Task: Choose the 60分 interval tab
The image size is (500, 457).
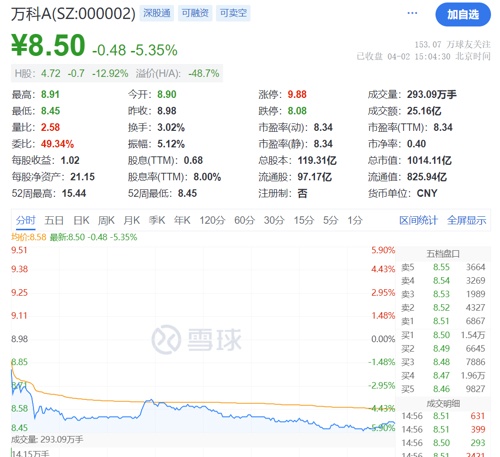Action: (x=244, y=220)
